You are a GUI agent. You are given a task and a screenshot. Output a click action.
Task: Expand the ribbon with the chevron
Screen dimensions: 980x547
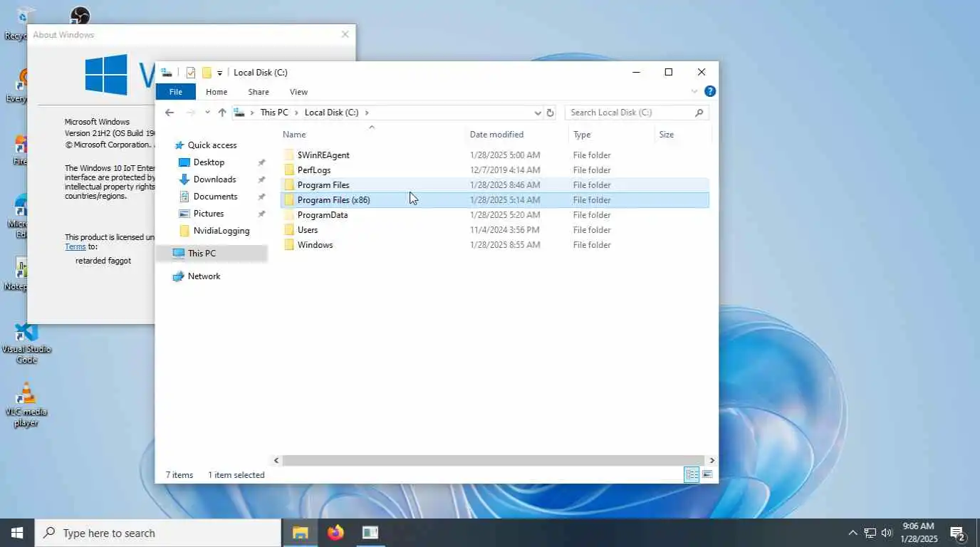(694, 92)
